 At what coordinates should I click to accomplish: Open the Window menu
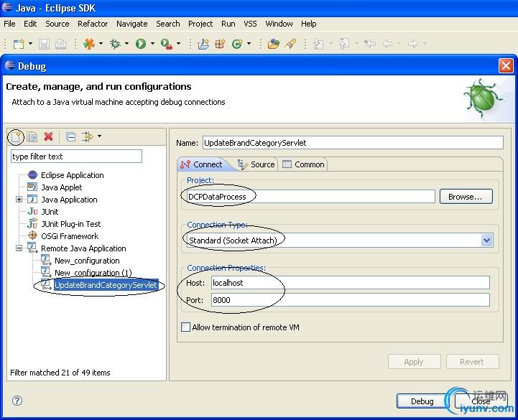pyautogui.click(x=279, y=24)
